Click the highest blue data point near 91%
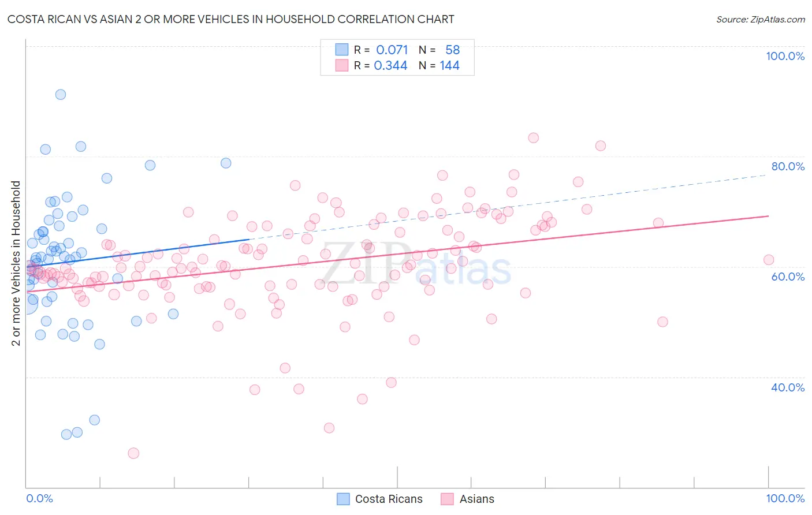The image size is (812, 515). click(x=60, y=95)
